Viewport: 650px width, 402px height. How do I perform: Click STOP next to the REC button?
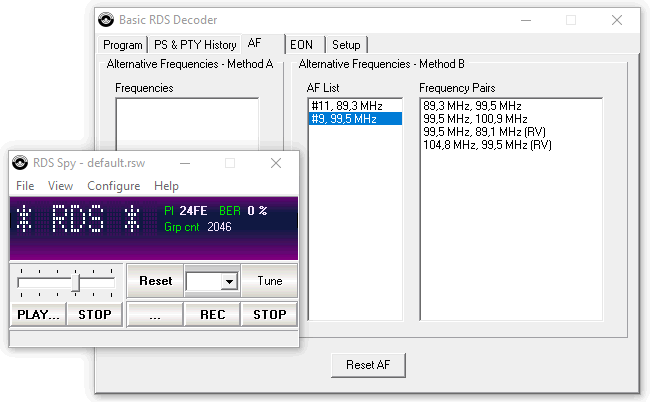(269, 315)
